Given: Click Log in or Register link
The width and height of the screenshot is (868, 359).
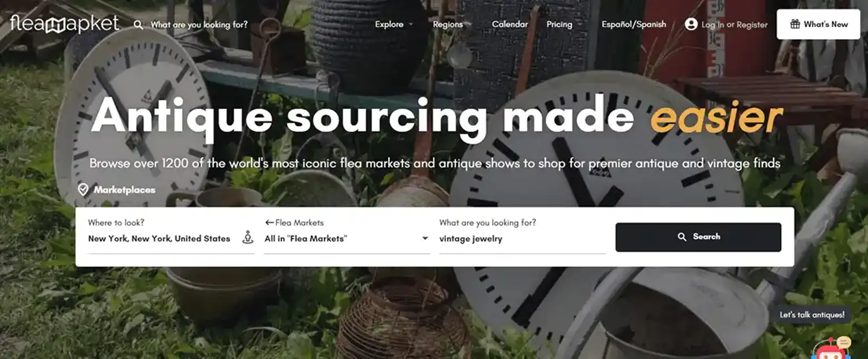Looking at the screenshot, I should click(x=734, y=24).
